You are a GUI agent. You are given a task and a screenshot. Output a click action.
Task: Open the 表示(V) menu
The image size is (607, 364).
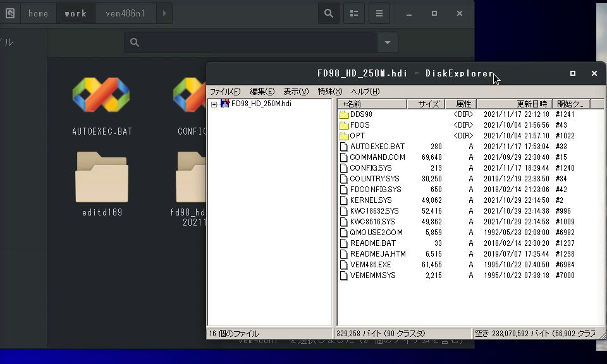pyautogui.click(x=296, y=92)
